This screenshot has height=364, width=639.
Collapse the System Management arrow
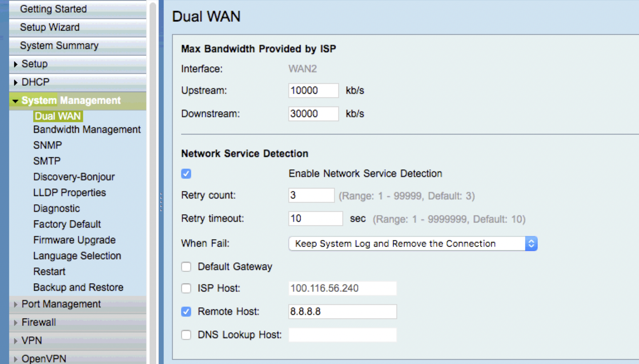tap(15, 101)
